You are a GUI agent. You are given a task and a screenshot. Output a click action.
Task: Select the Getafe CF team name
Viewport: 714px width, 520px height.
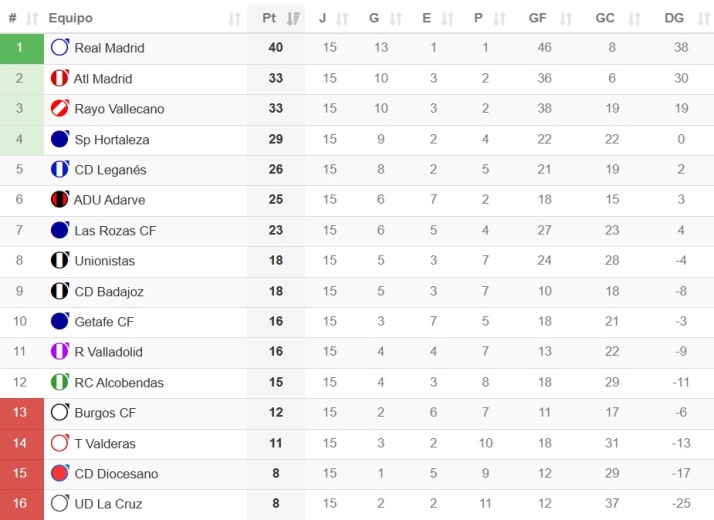[x=104, y=322]
